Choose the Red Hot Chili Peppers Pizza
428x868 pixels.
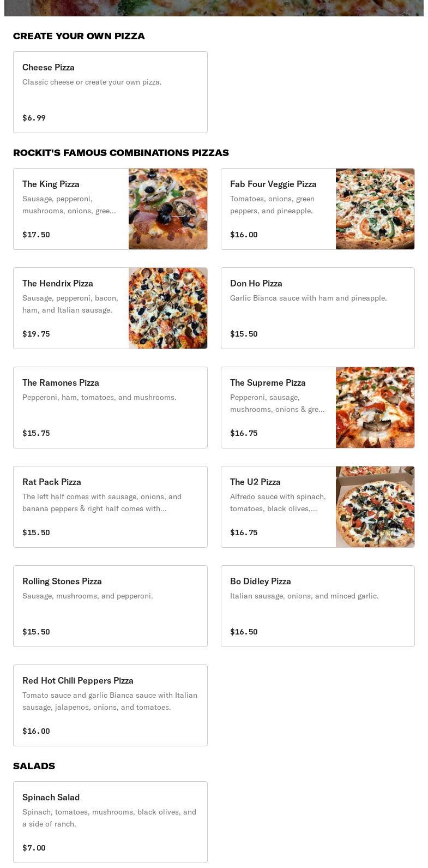click(x=110, y=705)
